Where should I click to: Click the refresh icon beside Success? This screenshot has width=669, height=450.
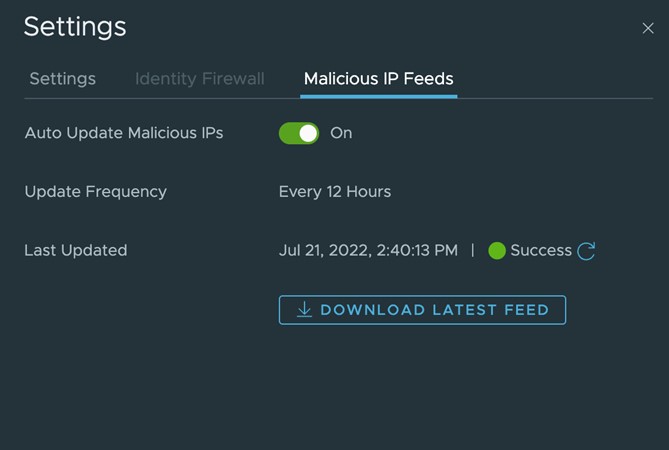[587, 251]
